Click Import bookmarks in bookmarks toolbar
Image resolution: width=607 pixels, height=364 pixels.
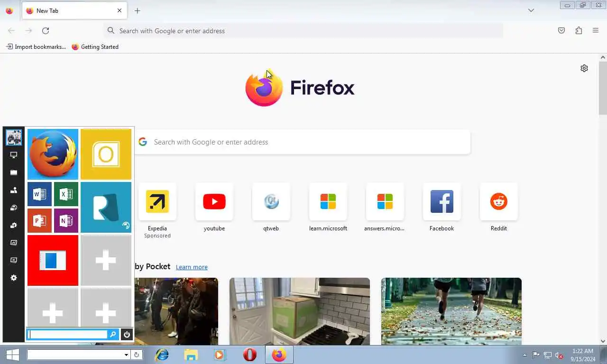36,47
